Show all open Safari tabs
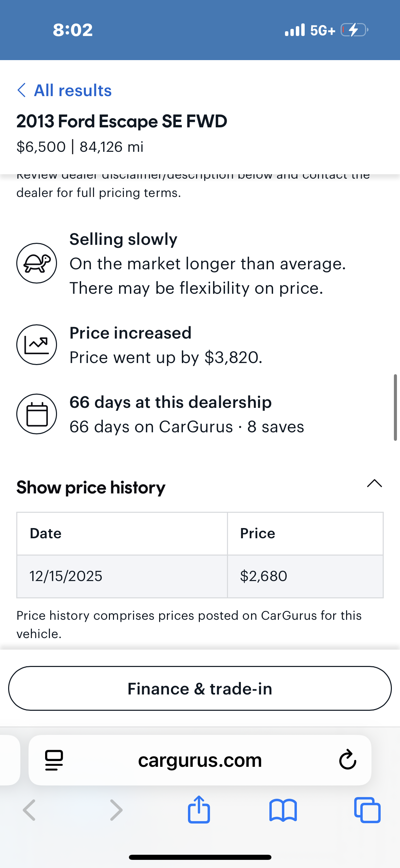 [x=367, y=810]
